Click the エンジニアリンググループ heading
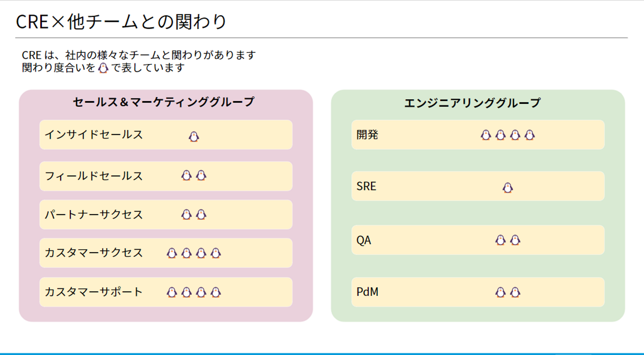The image size is (644, 355). tap(472, 103)
